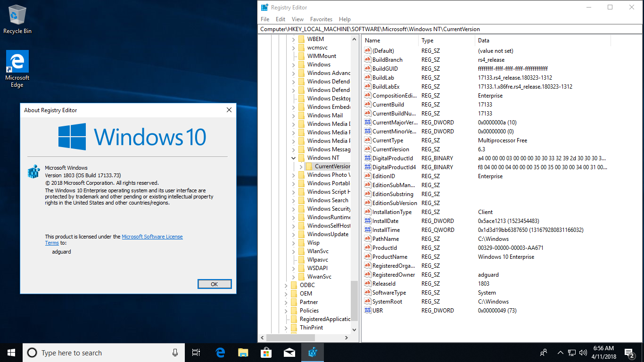Expand the ODBC tree node
This screenshot has height=362, width=644.
pyautogui.click(x=286, y=285)
